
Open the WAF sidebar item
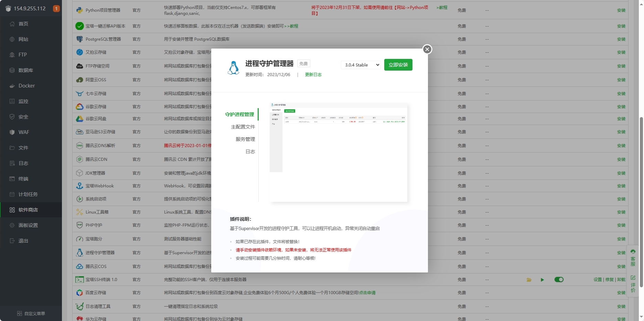(x=24, y=132)
